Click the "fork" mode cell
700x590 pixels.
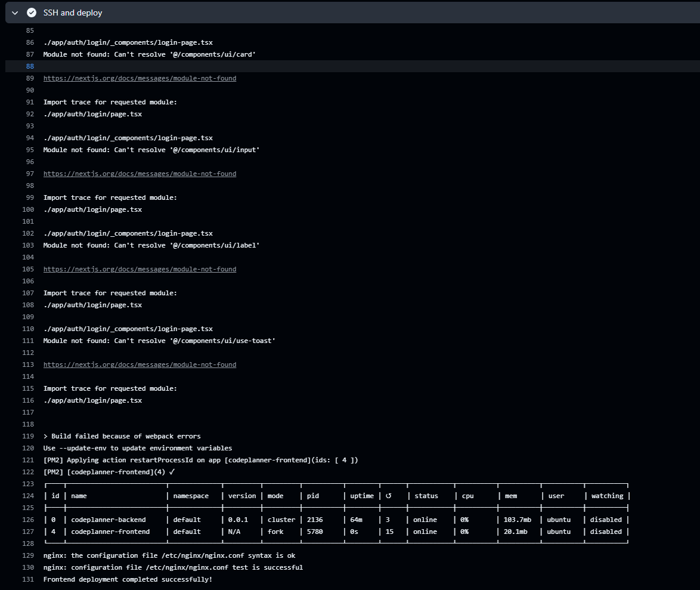[275, 532]
